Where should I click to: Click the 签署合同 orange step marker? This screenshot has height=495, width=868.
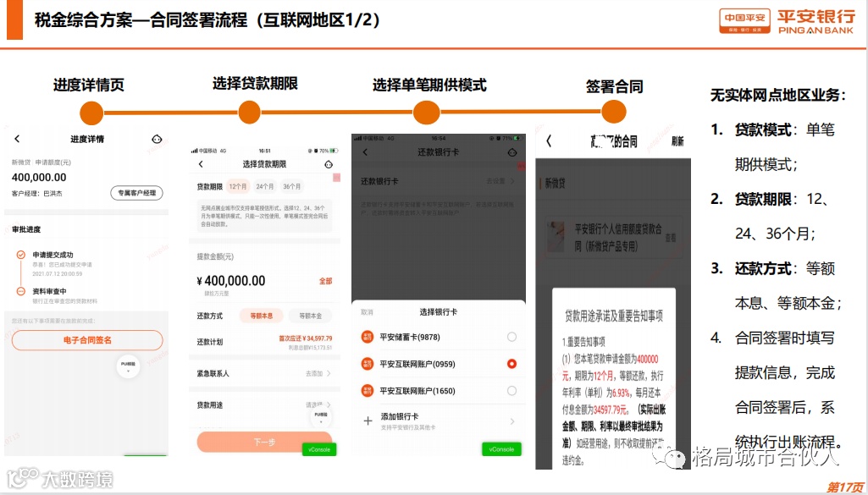point(613,112)
